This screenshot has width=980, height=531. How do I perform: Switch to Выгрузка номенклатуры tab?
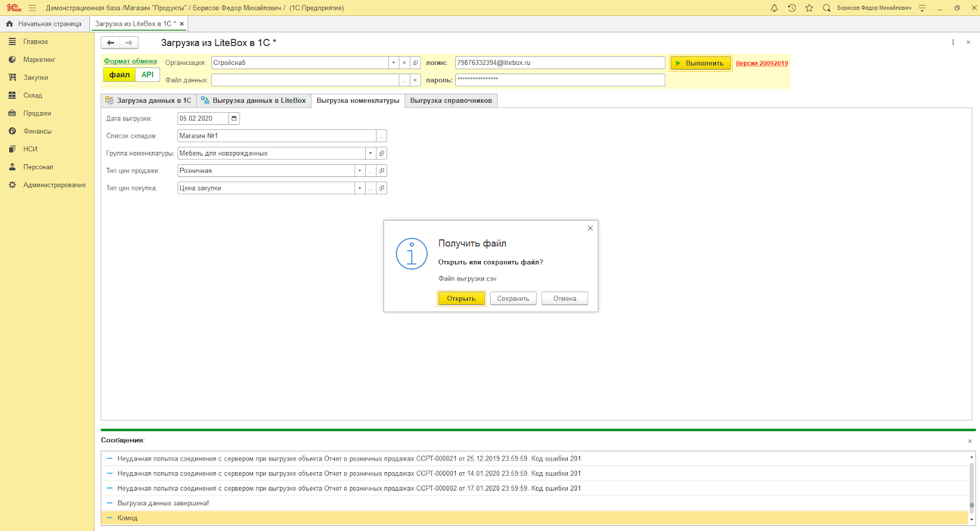coord(358,100)
